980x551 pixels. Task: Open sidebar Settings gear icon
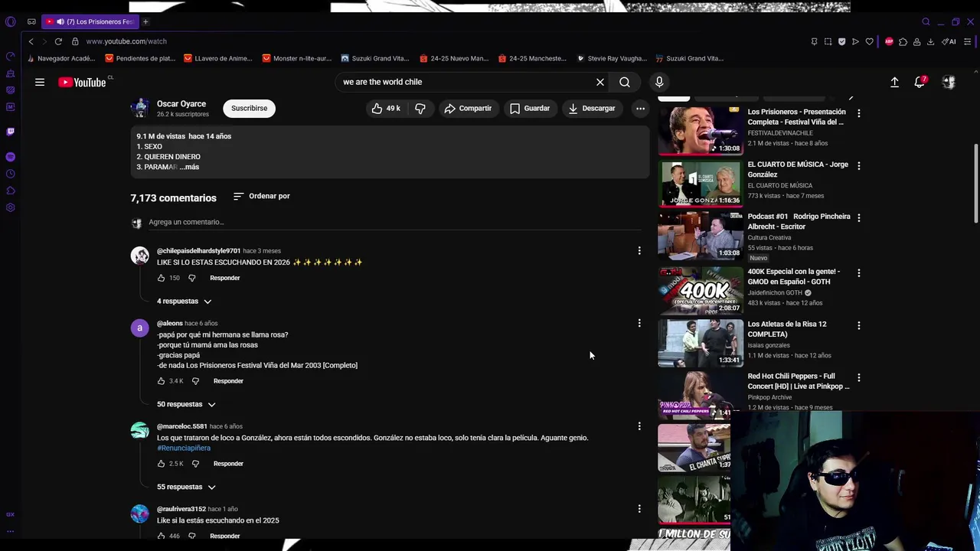click(x=10, y=207)
